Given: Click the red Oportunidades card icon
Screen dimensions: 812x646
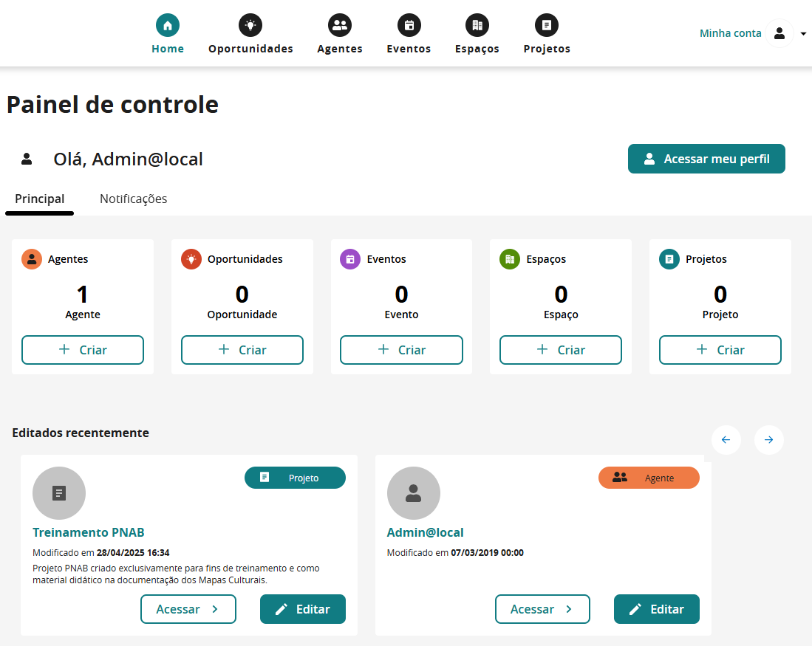Looking at the screenshot, I should click(193, 259).
